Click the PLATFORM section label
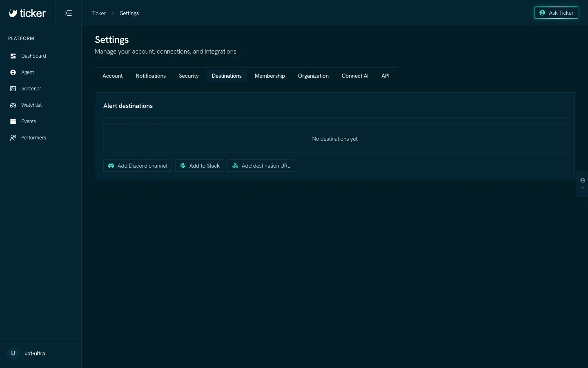588x368 pixels. pyautogui.click(x=21, y=38)
